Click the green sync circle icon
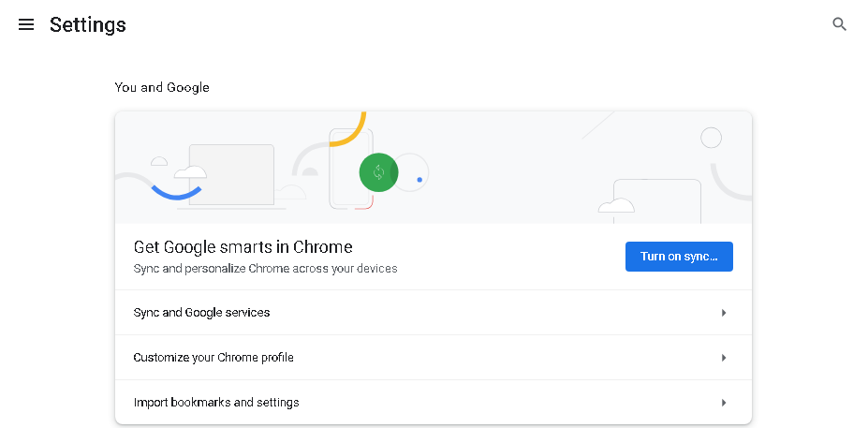The image size is (868, 428). point(378,172)
